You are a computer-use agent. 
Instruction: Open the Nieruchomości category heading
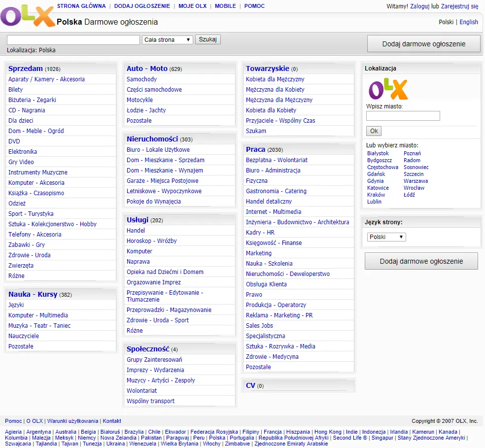point(152,139)
